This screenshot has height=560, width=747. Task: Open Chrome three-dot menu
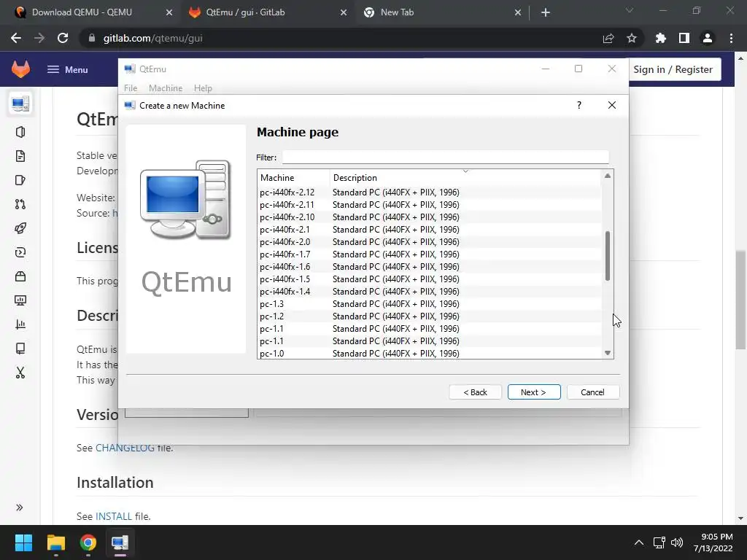(x=731, y=38)
